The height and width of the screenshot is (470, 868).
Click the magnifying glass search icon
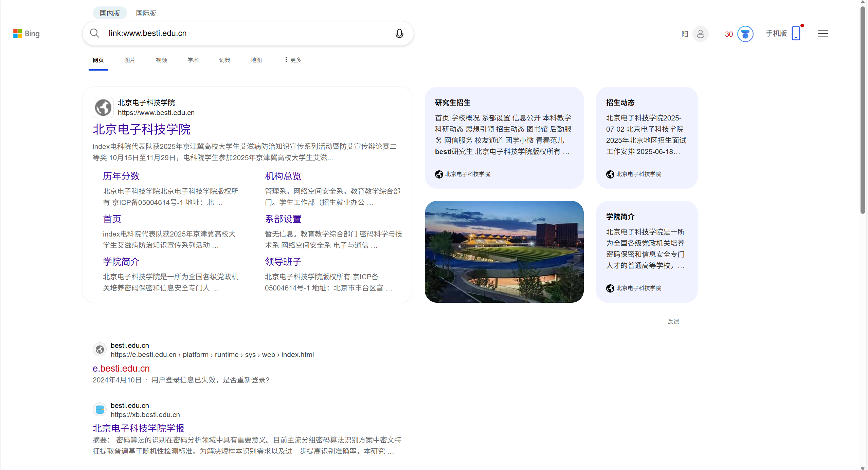[x=94, y=33]
